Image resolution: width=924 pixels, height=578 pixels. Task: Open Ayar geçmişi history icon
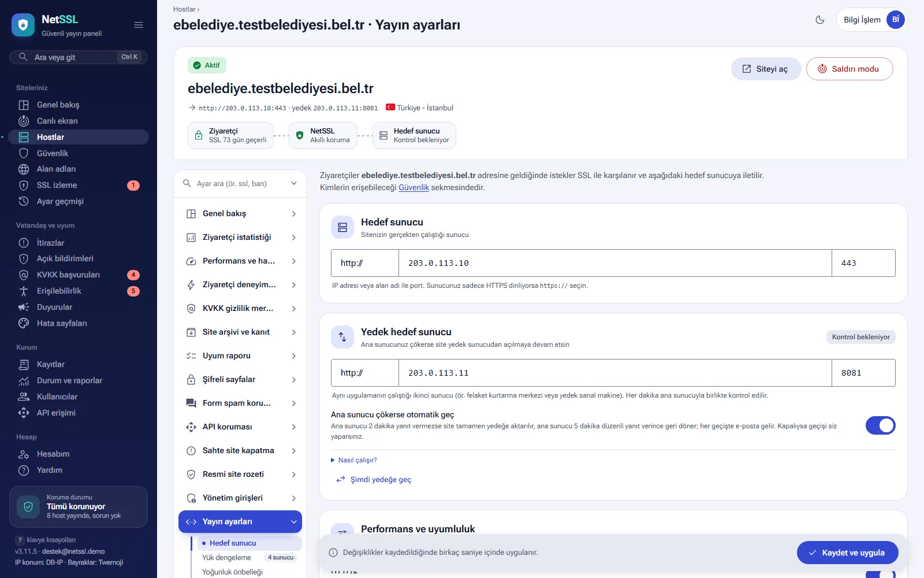click(x=24, y=201)
